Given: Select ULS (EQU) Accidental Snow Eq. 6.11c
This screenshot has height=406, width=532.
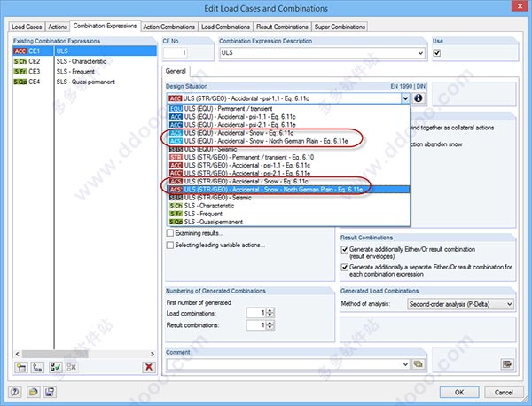Looking at the screenshot, I should [x=289, y=133].
